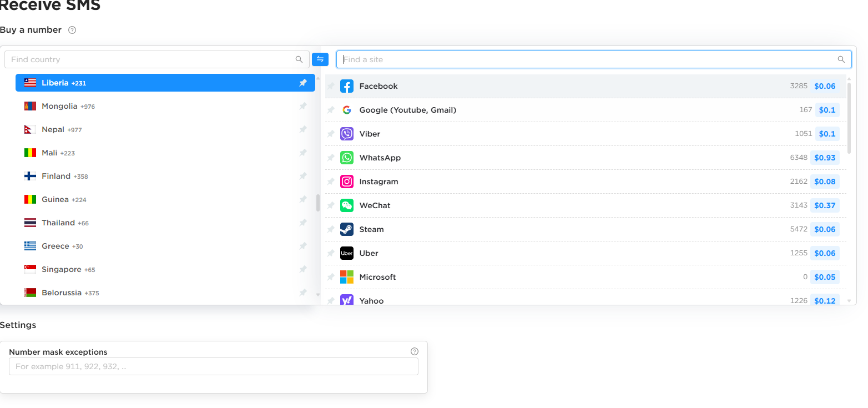Focus the Find a site search field
The image size is (868, 408).
594,59
